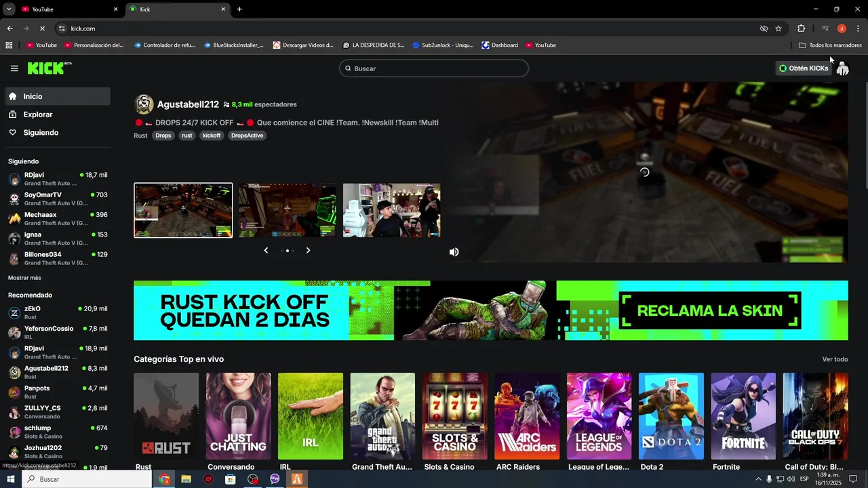Mute the featured stream volume icon

(454, 252)
